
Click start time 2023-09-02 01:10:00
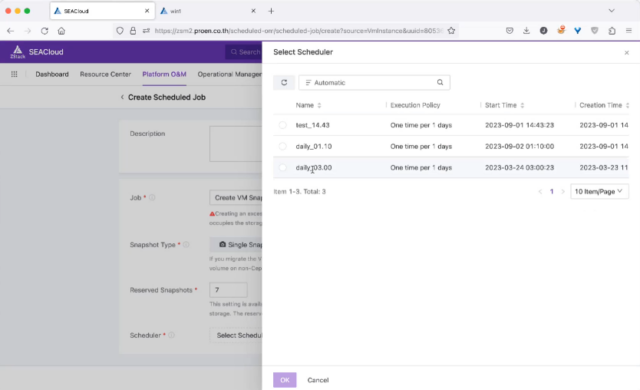coord(519,146)
